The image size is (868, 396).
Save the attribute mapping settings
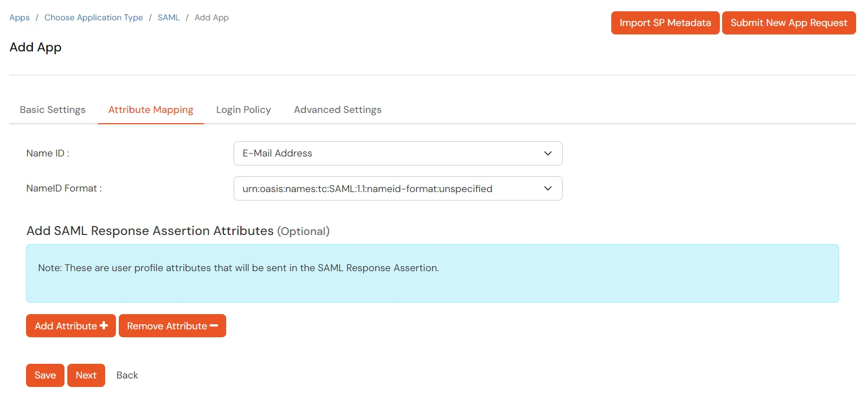pyautogui.click(x=45, y=375)
